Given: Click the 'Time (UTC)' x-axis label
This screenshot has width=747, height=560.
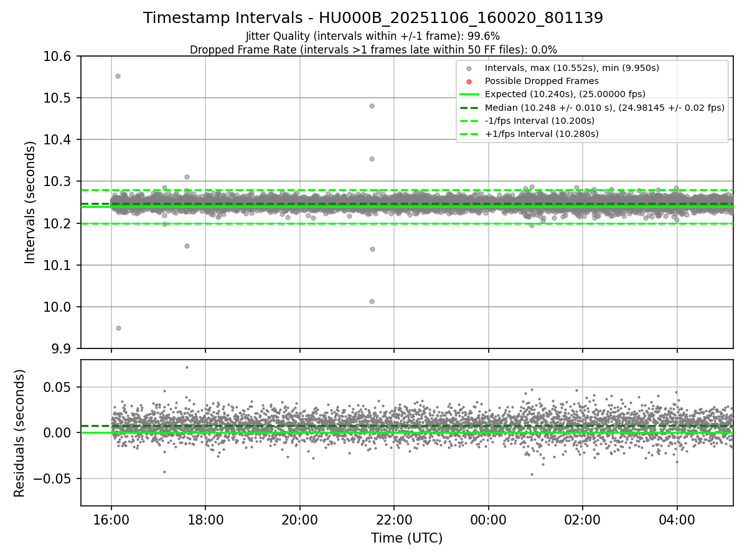Looking at the screenshot, I should tap(406, 538).
